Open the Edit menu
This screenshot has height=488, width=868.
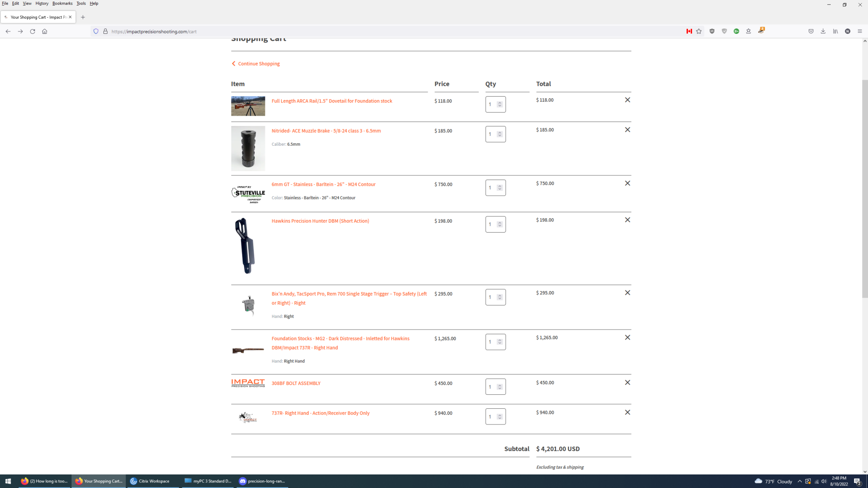(x=16, y=3)
